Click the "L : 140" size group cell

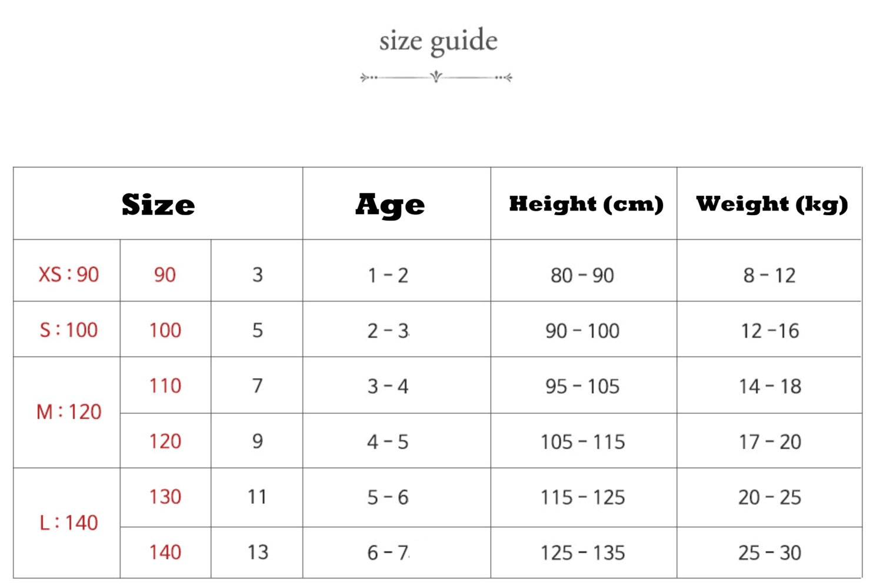click(x=68, y=523)
